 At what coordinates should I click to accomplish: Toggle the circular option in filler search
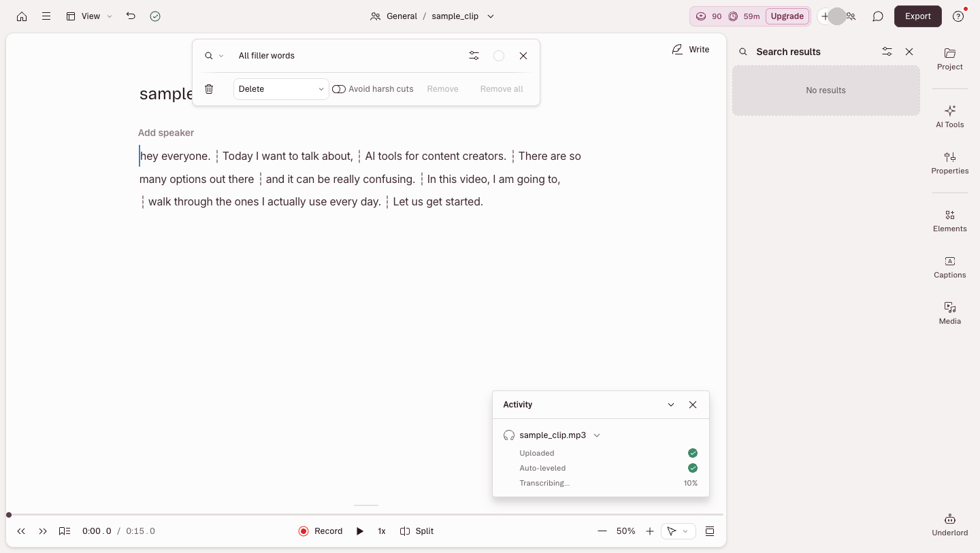(499, 56)
